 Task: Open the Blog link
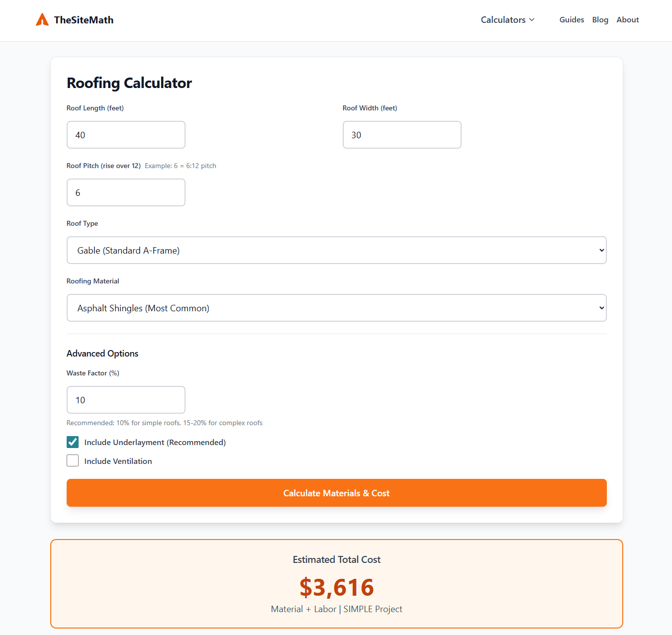(x=600, y=20)
